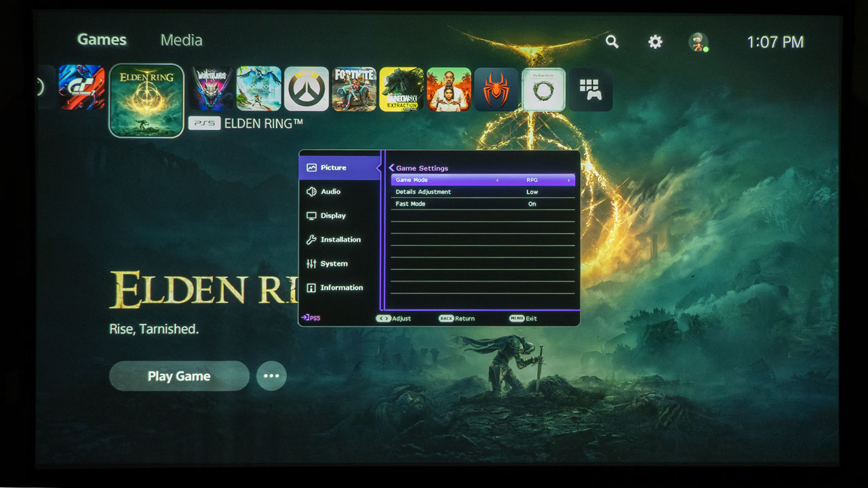Click the PS5 input source indicator

[x=311, y=318]
